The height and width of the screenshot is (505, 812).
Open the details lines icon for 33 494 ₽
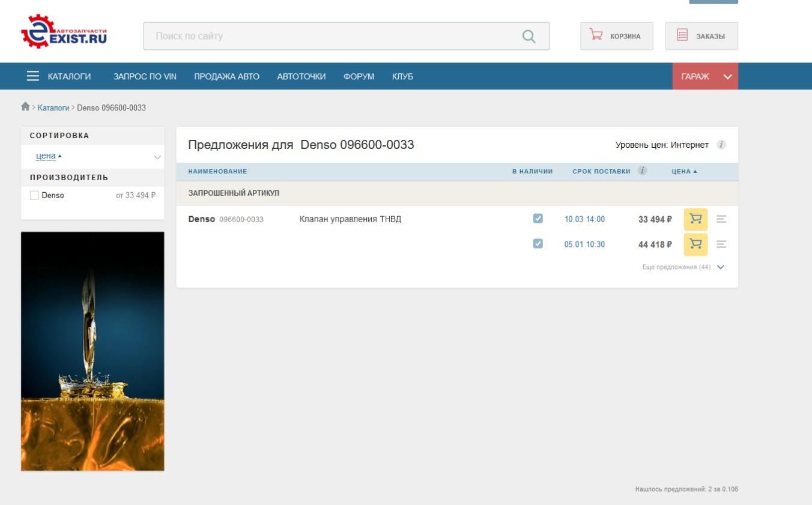(722, 219)
